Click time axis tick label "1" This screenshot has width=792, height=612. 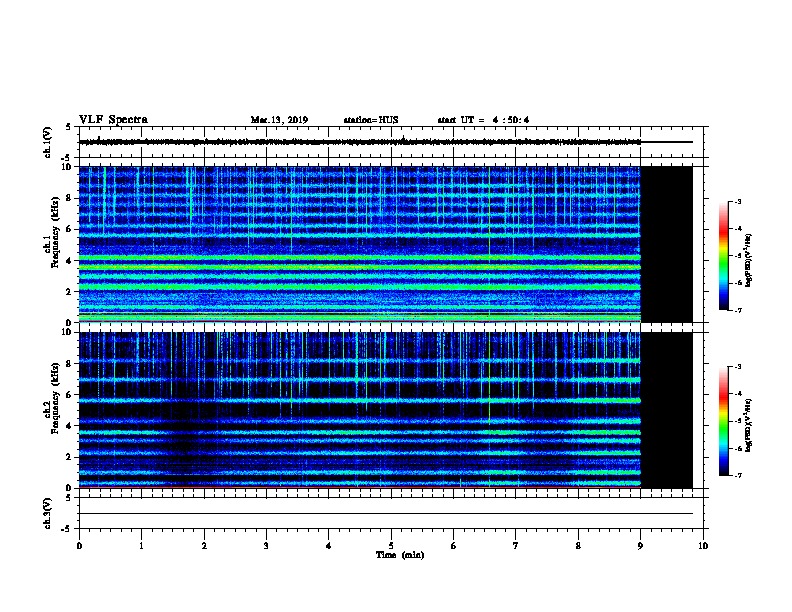click(141, 546)
